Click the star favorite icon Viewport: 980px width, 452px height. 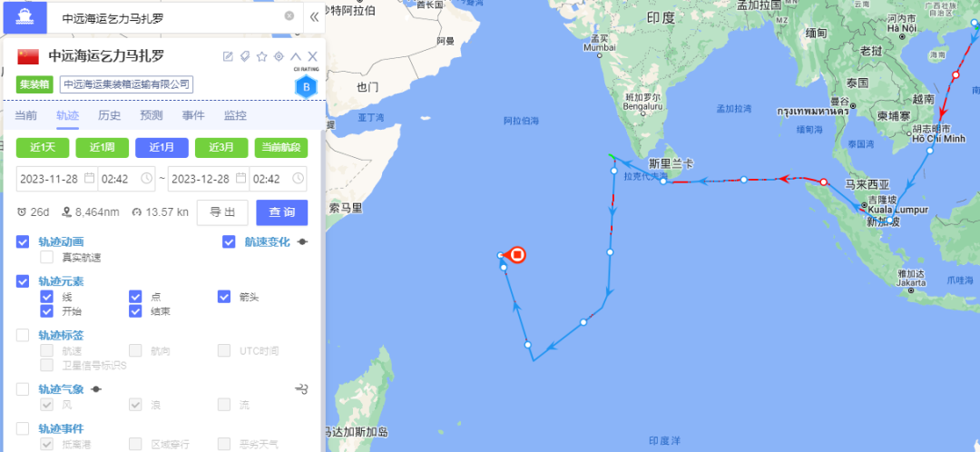pyautogui.click(x=262, y=57)
